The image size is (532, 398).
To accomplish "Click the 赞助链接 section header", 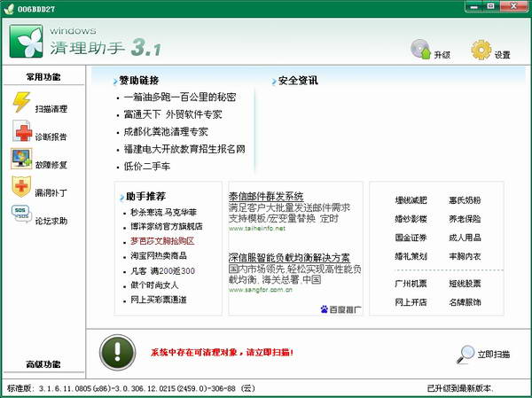I will 139,81.
